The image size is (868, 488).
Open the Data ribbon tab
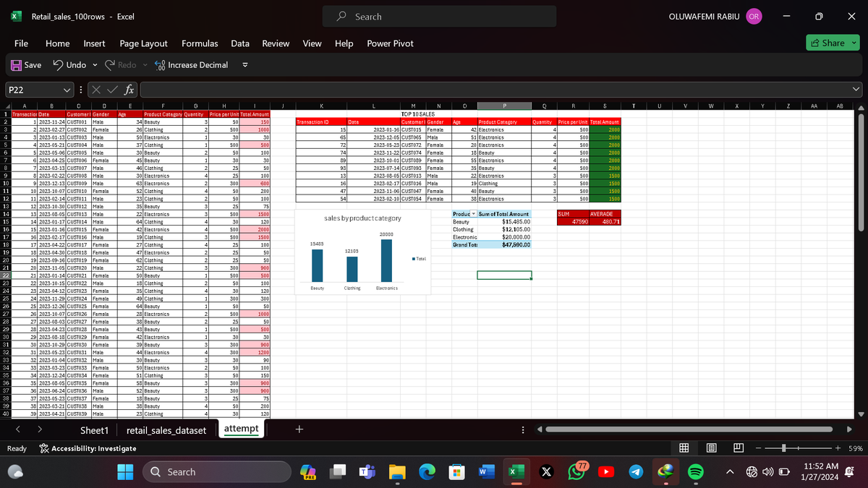pyautogui.click(x=240, y=43)
